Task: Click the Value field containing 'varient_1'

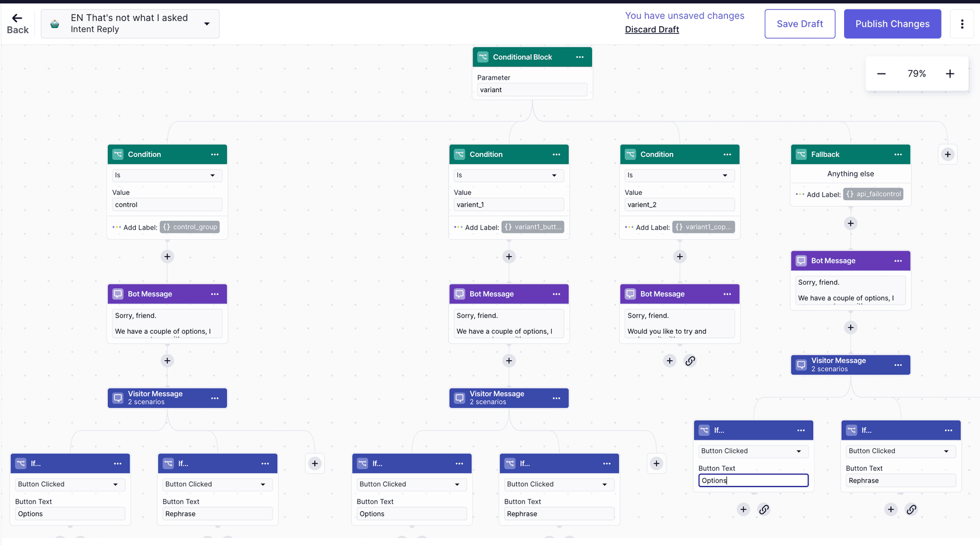Action: (x=509, y=205)
